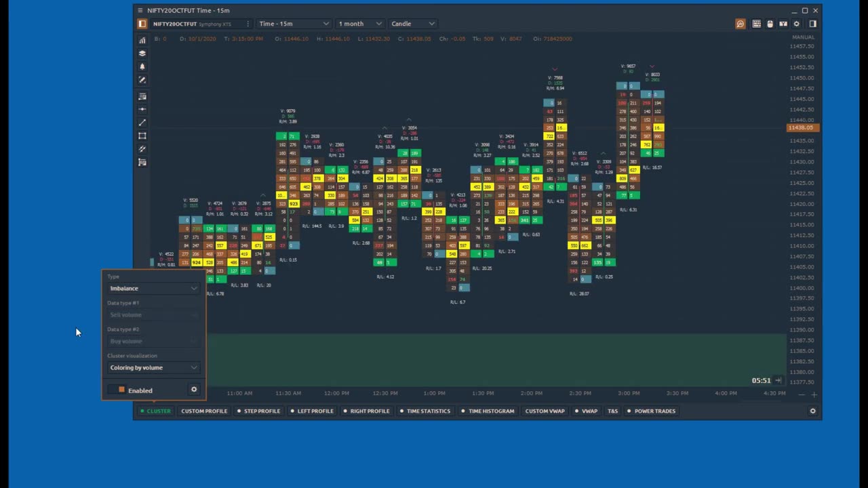Click the MANUAL scale label
The width and height of the screenshot is (868, 488).
pyautogui.click(x=804, y=37)
